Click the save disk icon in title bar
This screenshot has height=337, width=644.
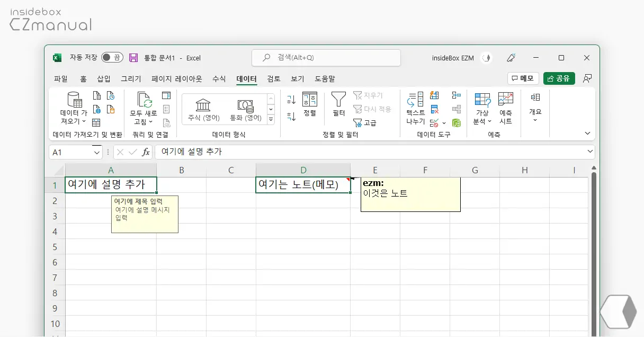click(133, 58)
